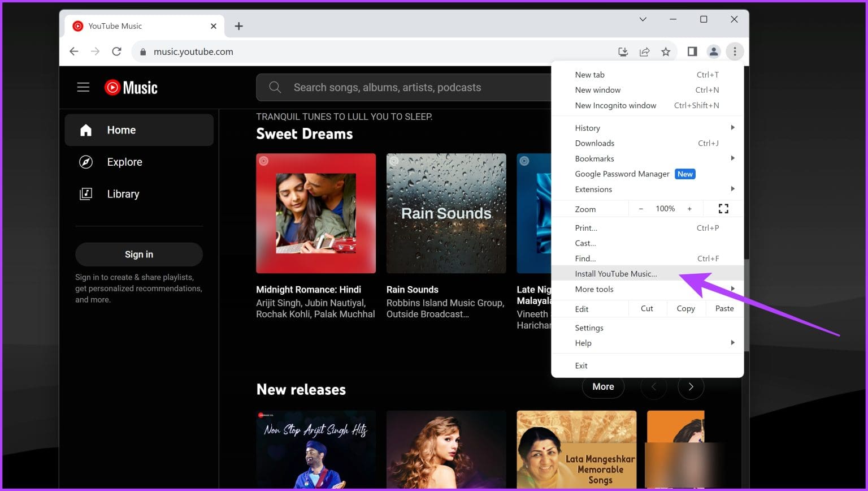868x491 pixels.
Task: Click the Sign in button
Action: coord(139,254)
